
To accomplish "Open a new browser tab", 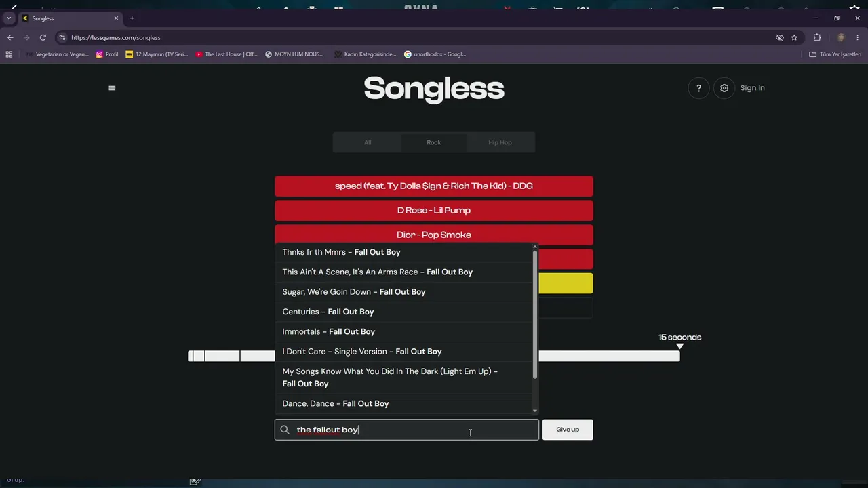I will point(132,18).
